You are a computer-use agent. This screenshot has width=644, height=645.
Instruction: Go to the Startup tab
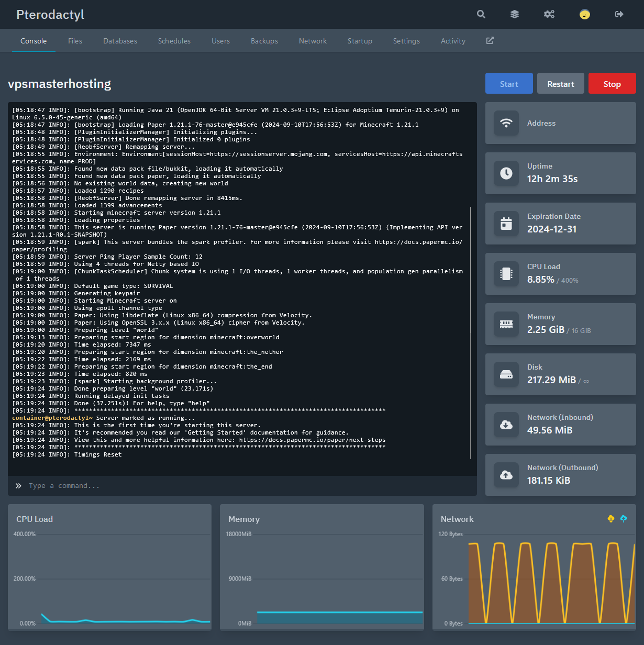360,41
